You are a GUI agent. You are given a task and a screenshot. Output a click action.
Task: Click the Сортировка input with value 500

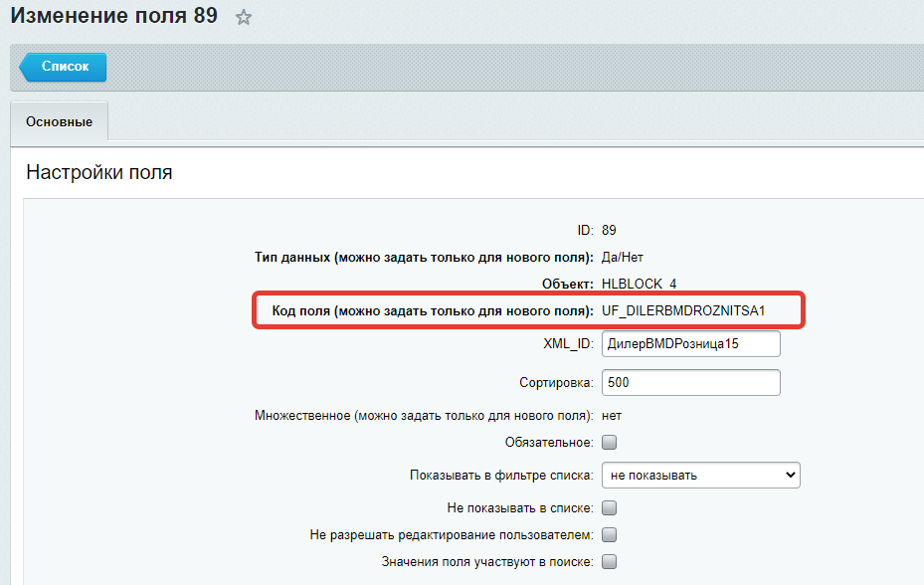pos(690,382)
